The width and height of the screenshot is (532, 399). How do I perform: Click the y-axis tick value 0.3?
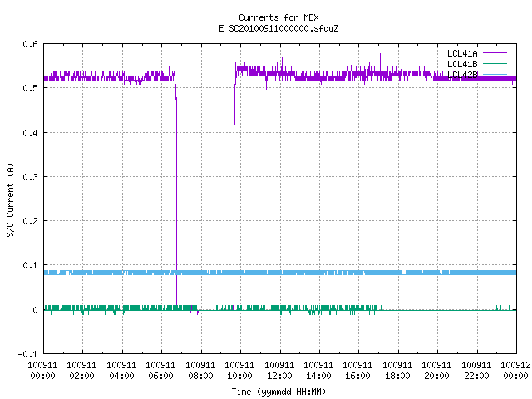[x=30, y=177]
